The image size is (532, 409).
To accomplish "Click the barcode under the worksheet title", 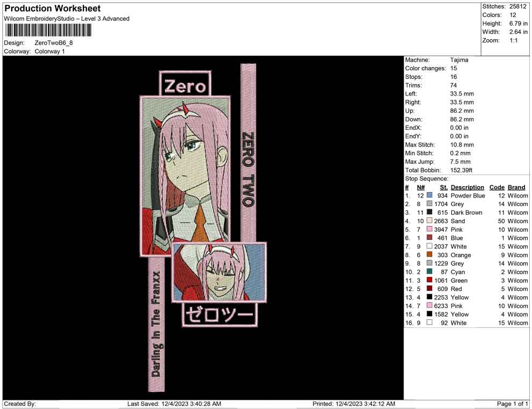I will point(48,30).
